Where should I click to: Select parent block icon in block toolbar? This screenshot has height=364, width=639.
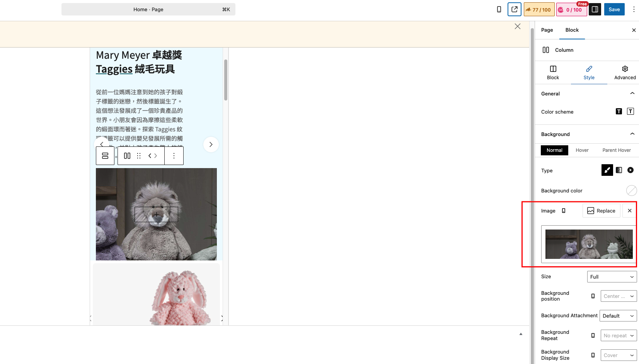click(x=105, y=156)
